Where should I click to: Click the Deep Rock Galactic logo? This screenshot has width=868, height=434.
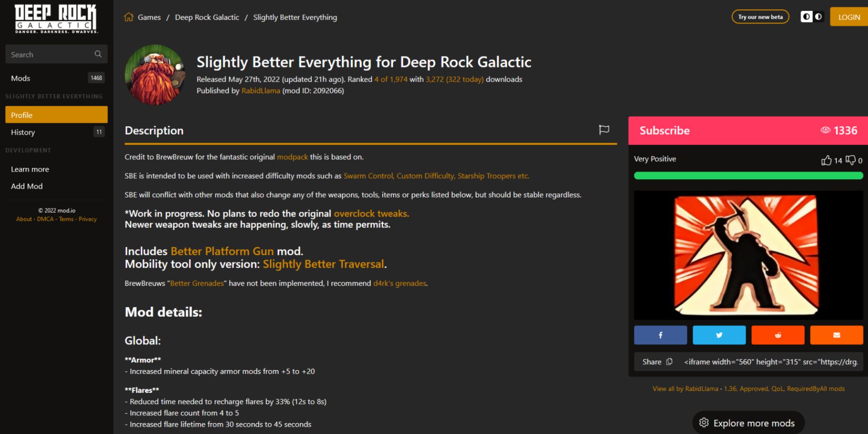(56, 19)
